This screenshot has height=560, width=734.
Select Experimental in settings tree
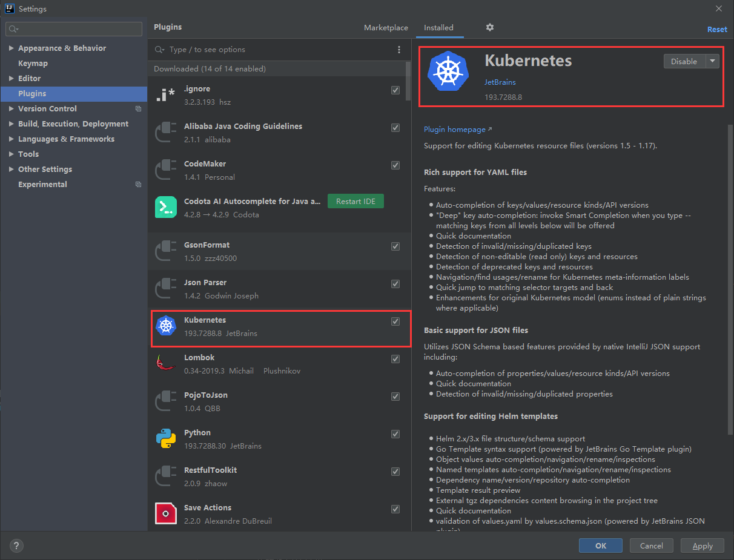(42, 185)
